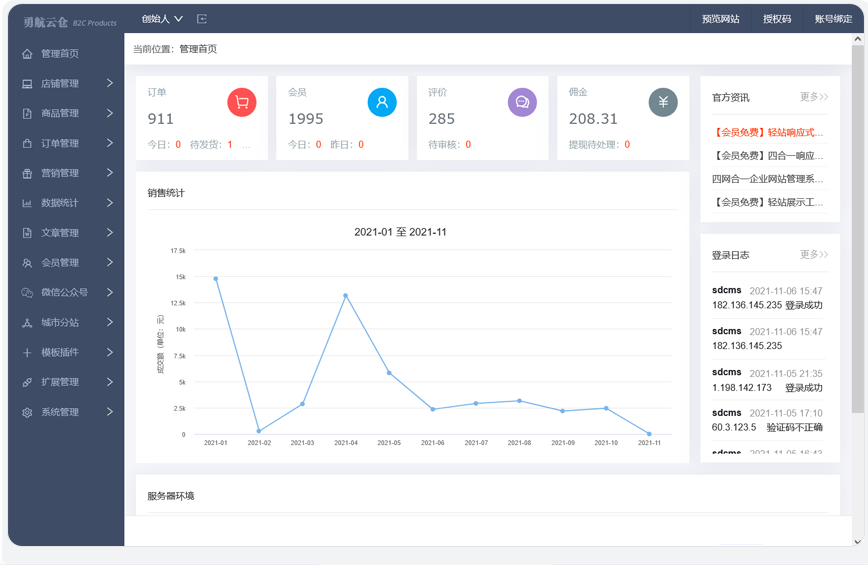
Task: Click the WeChat icon for 微信公众号
Action: coord(27,292)
